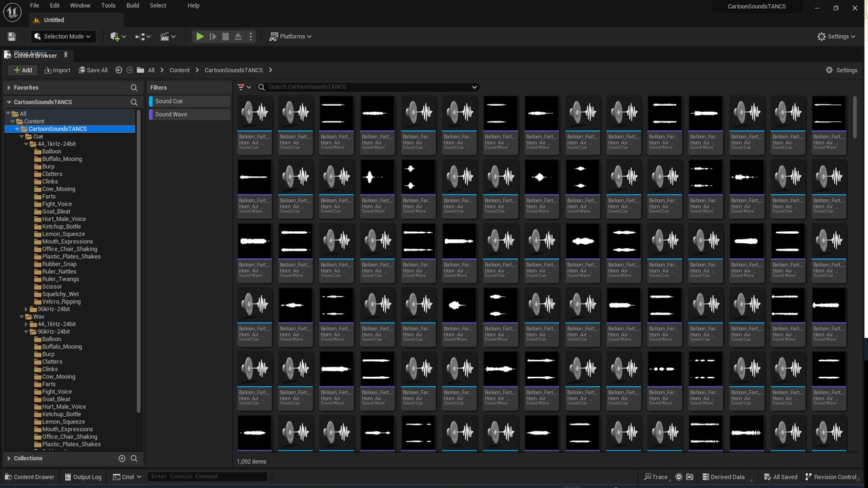Screen dimensions: 868x488
Task: Click the Enter Console Command field
Action: click(x=208, y=476)
